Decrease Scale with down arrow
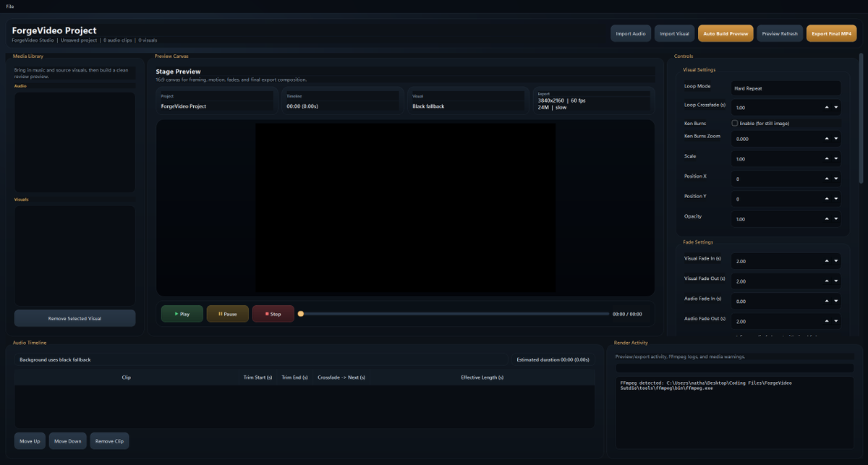 point(836,159)
